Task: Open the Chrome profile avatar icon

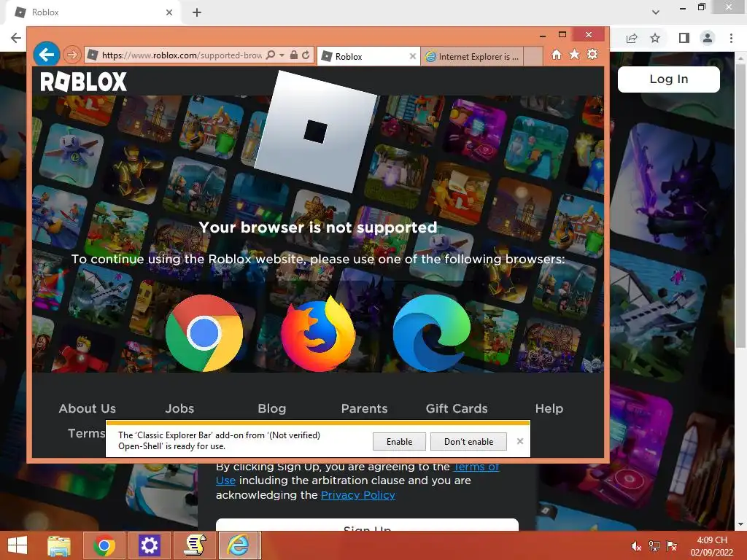Action: click(x=708, y=38)
